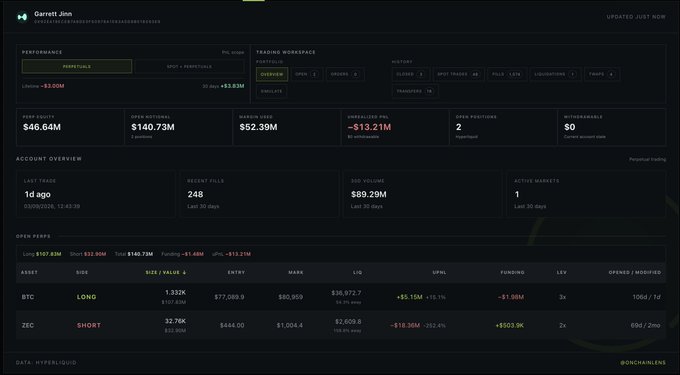The height and width of the screenshot is (375, 680).
Task: Click the Active Markets card
Action: (586, 194)
